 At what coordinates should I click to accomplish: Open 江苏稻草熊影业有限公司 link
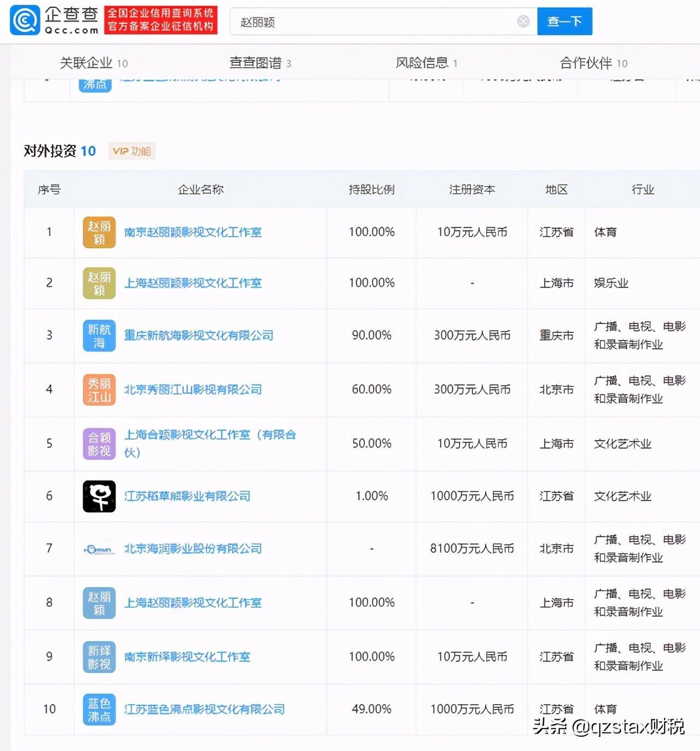pyautogui.click(x=187, y=496)
